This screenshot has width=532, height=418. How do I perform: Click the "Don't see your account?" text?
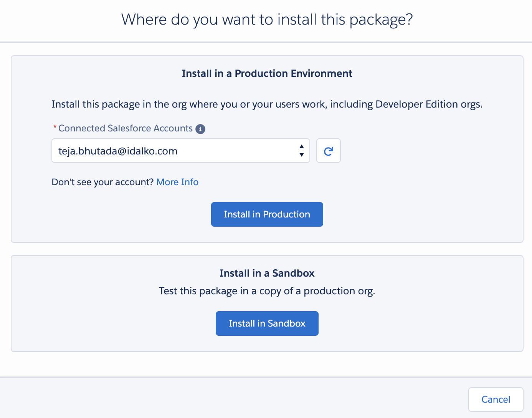coord(102,182)
